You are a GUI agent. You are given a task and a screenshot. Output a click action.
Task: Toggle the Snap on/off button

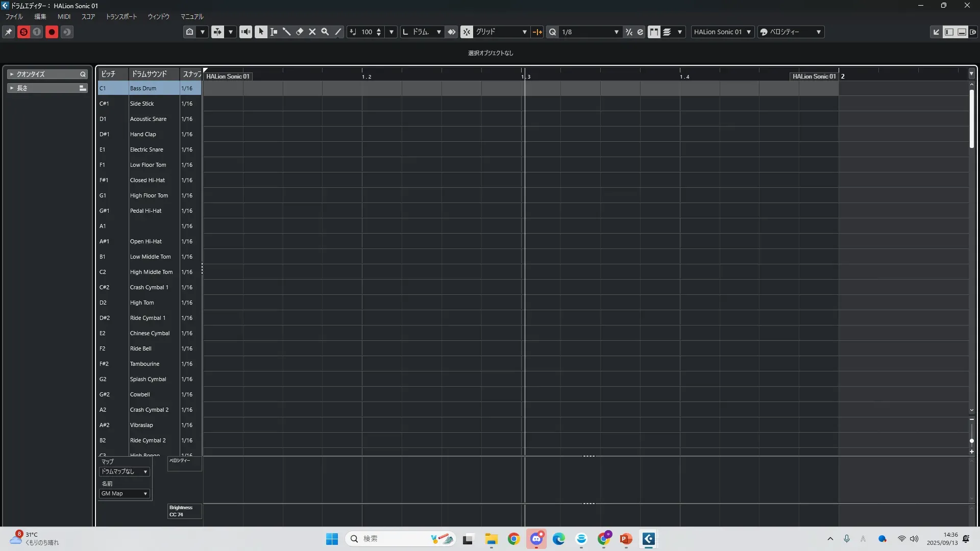(x=467, y=32)
